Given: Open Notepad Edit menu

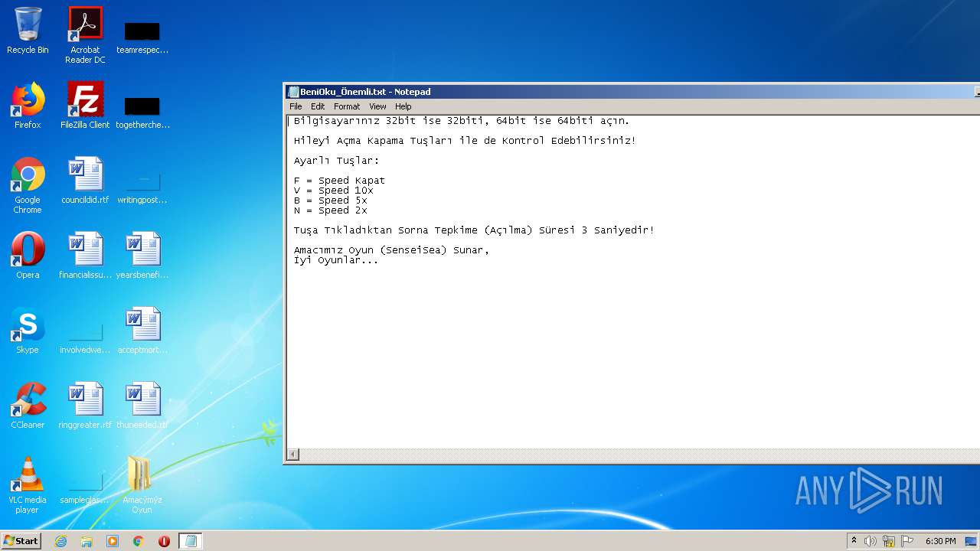Looking at the screenshot, I should 318,106.
